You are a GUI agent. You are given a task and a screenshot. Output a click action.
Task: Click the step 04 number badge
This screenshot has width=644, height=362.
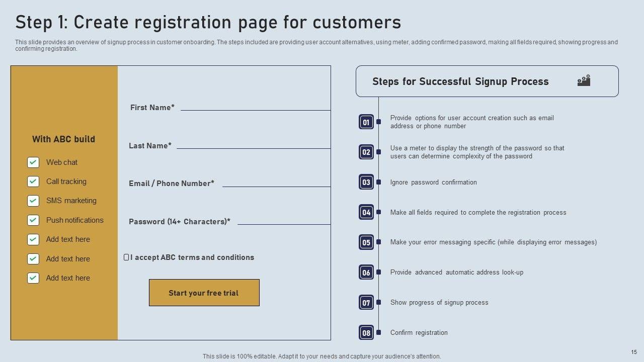point(366,212)
